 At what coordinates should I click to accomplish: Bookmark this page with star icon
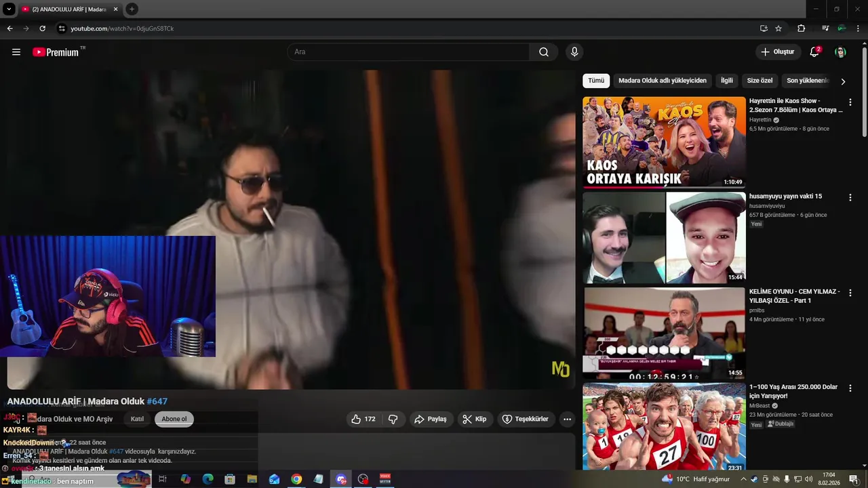click(x=778, y=28)
